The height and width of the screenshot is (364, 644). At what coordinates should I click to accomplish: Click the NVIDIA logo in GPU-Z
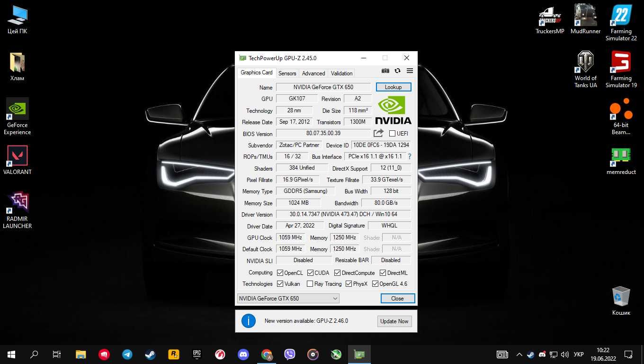click(394, 110)
